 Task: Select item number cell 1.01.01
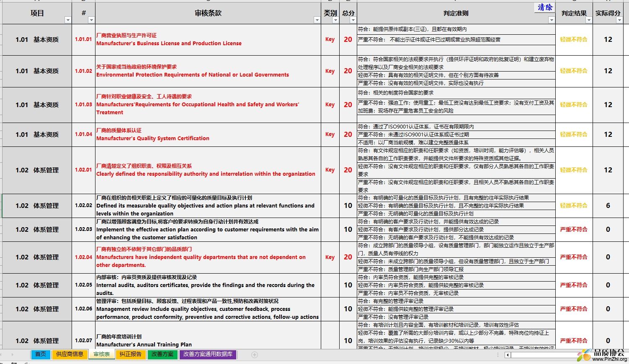click(x=83, y=39)
